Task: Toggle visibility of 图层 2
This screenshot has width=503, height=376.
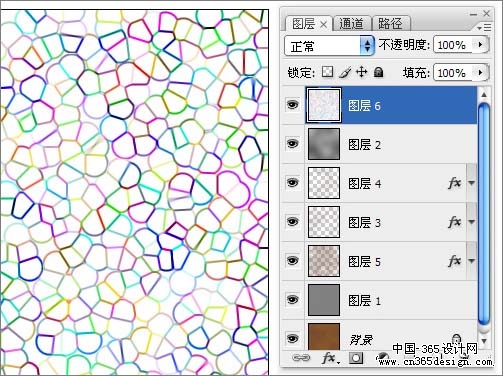Action: pos(293,144)
